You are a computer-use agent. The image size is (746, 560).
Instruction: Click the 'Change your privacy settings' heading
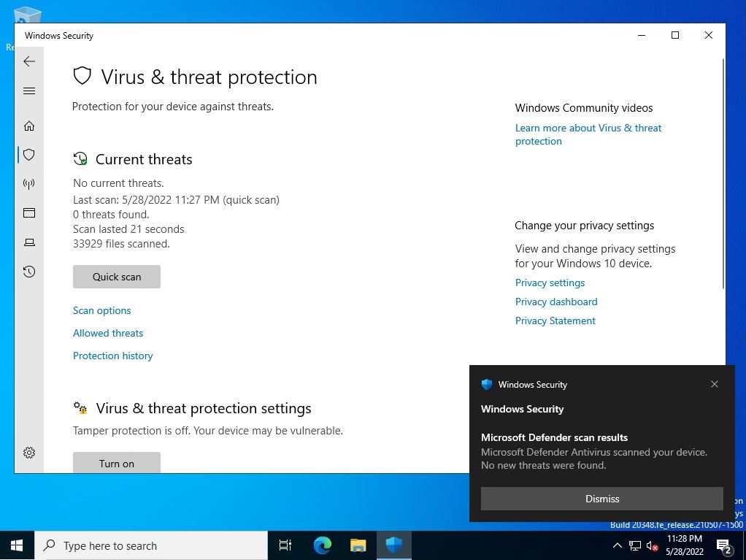pyautogui.click(x=584, y=226)
